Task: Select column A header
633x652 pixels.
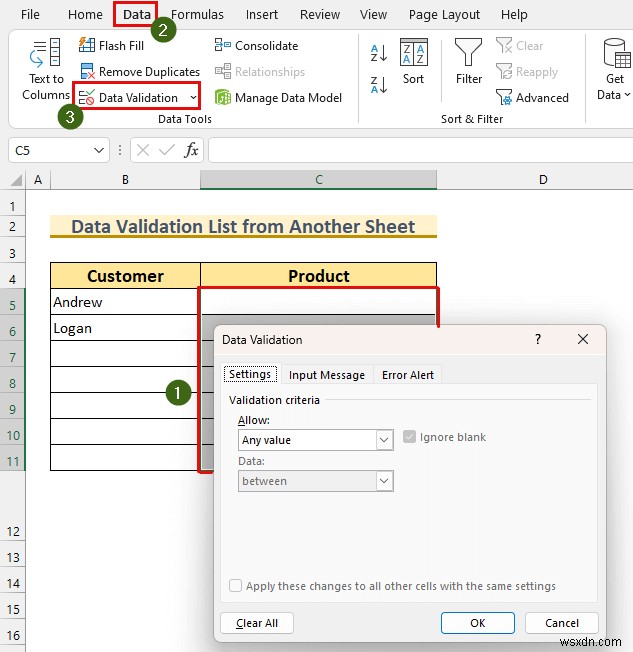Action: click(x=38, y=180)
